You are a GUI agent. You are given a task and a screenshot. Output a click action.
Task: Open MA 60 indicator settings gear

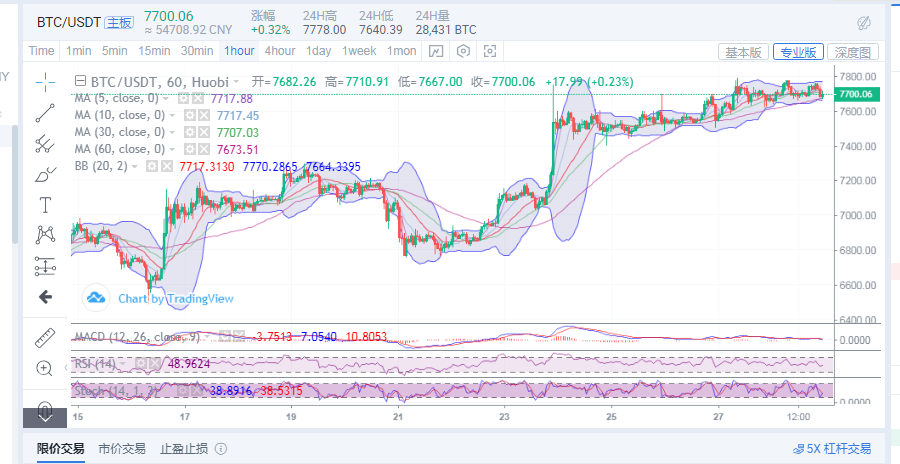point(189,149)
